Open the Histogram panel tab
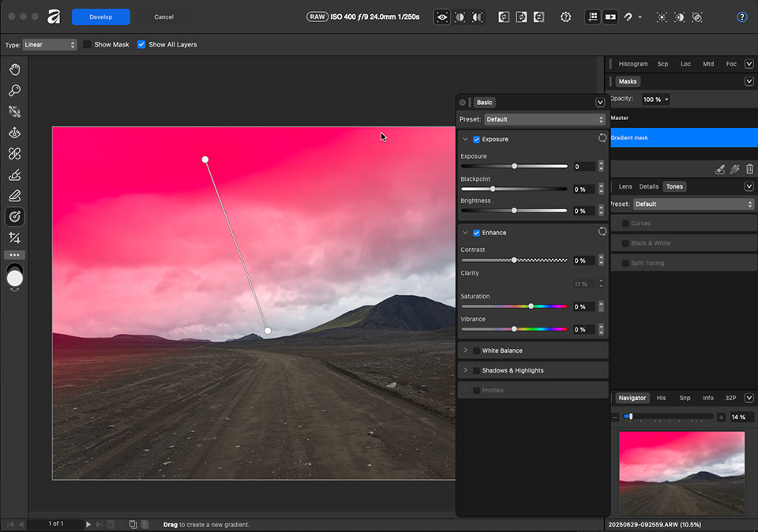Screen dimensions: 758x532 632,64
